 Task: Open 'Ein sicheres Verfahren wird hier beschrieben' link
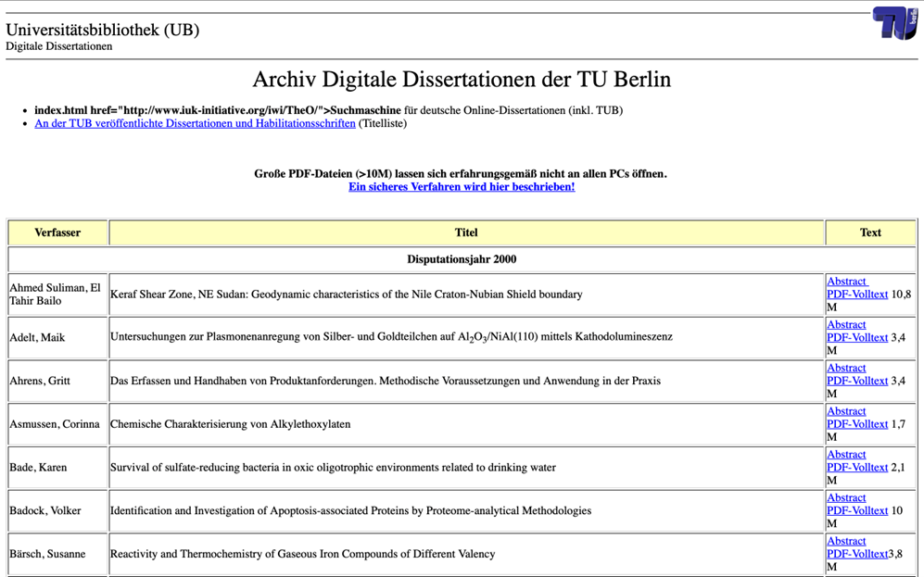pos(462,187)
